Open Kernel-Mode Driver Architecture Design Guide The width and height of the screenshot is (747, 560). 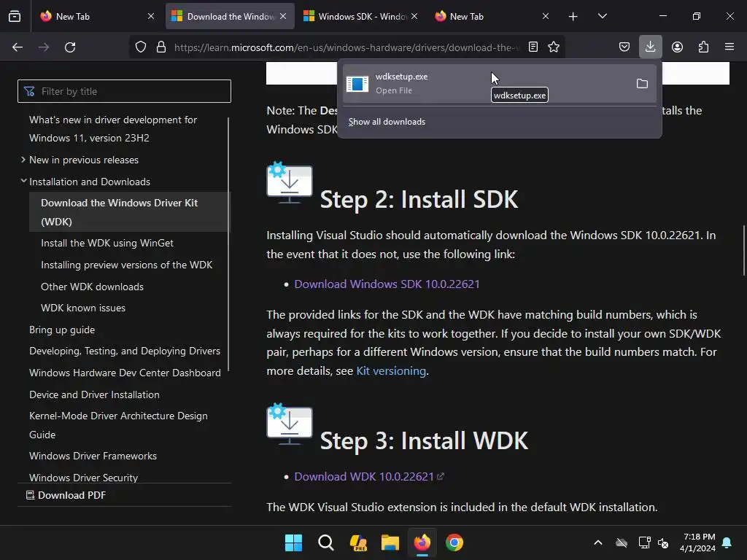pyautogui.click(x=118, y=425)
